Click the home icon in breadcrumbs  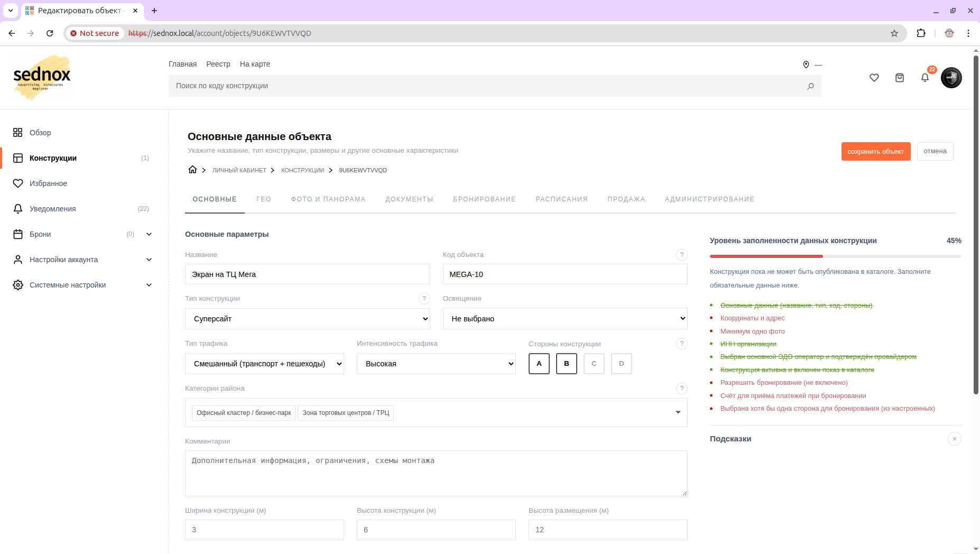pos(192,170)
